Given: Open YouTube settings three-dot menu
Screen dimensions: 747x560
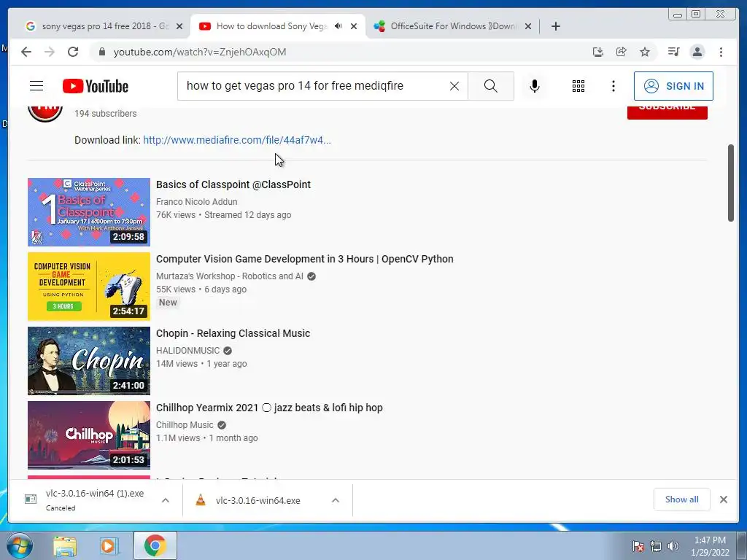Looking at the screenshot, I should pos(613,86).
